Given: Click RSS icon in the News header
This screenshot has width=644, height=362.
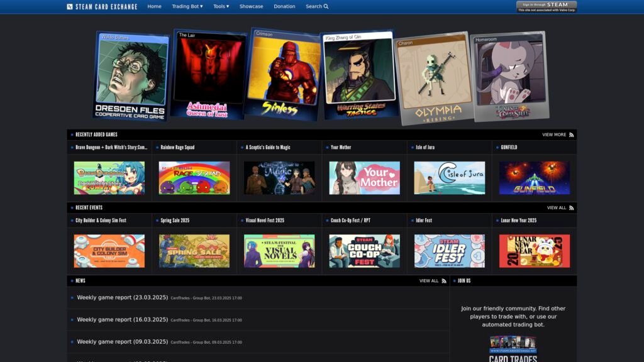Looking at the screenshot, I should 444,281.
